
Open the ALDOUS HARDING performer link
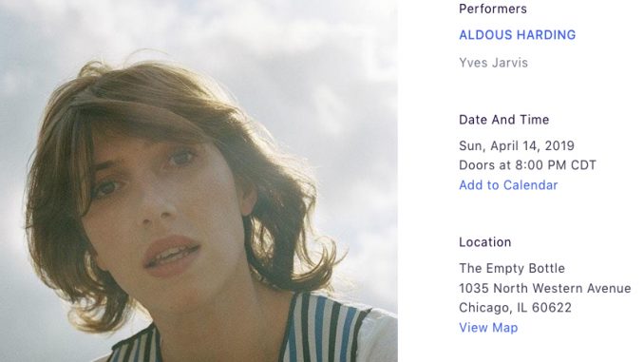pyautogui.click(x=517, y=35)
